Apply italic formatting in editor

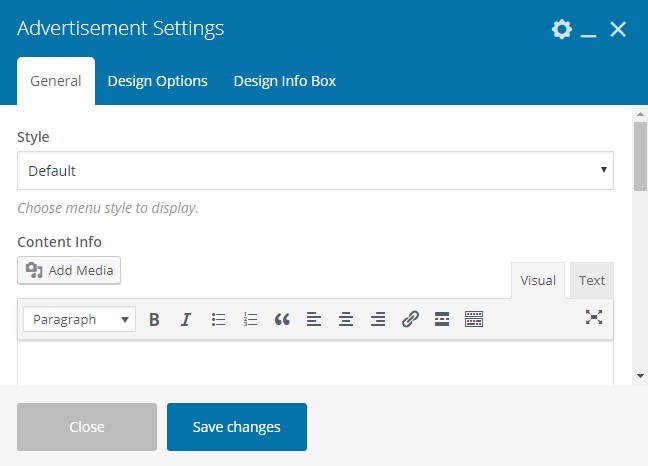click(x=186, y=319)
